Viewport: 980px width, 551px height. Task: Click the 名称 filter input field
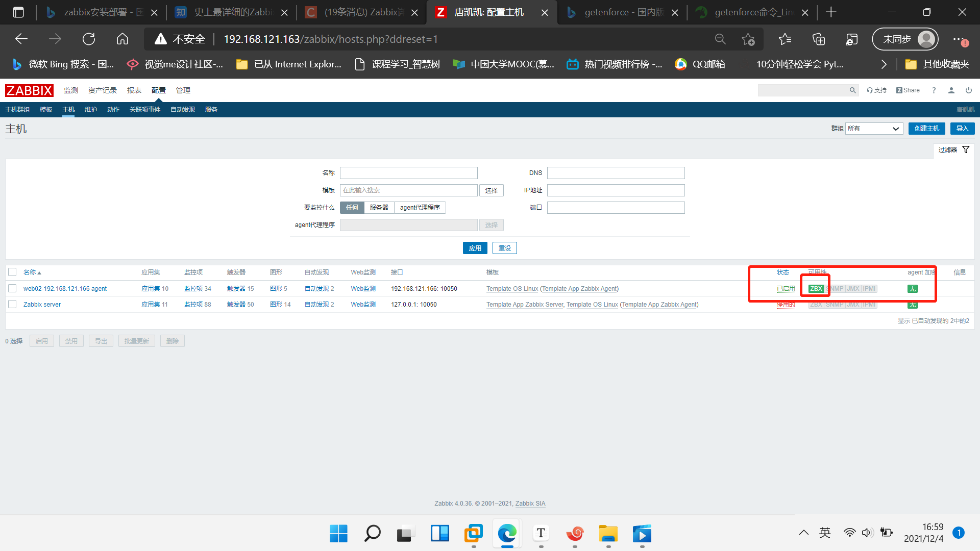[409, 173]
